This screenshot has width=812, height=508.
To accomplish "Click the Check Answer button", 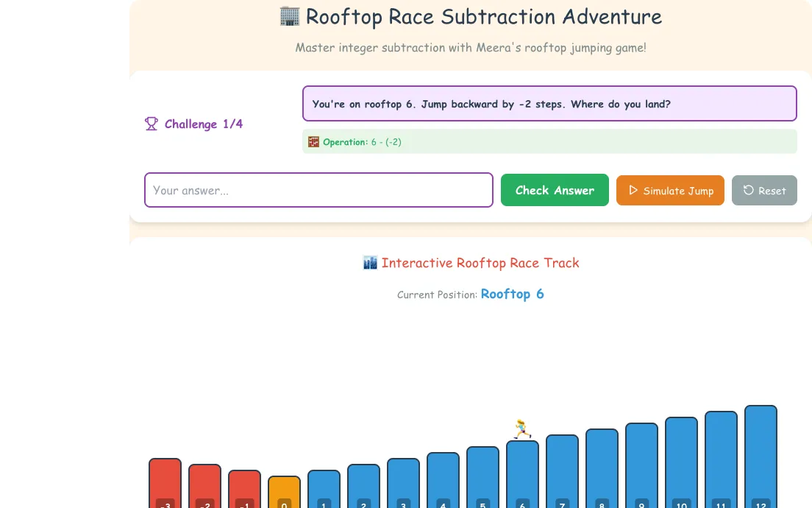I will (555, 190).
